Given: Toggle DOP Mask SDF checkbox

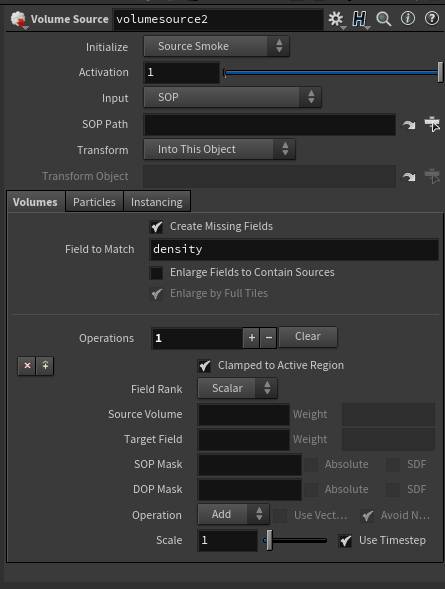Looking at the screenshot, I should pyautogui.click(x=393, y=489).
